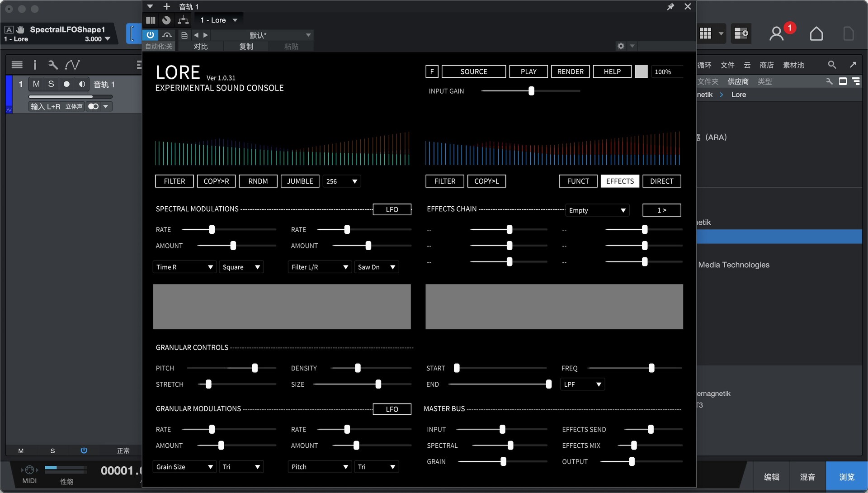Switch to 浏览 tab at bottom right
The height and width of the screenshot is (493, 868).
click(847, 477)
